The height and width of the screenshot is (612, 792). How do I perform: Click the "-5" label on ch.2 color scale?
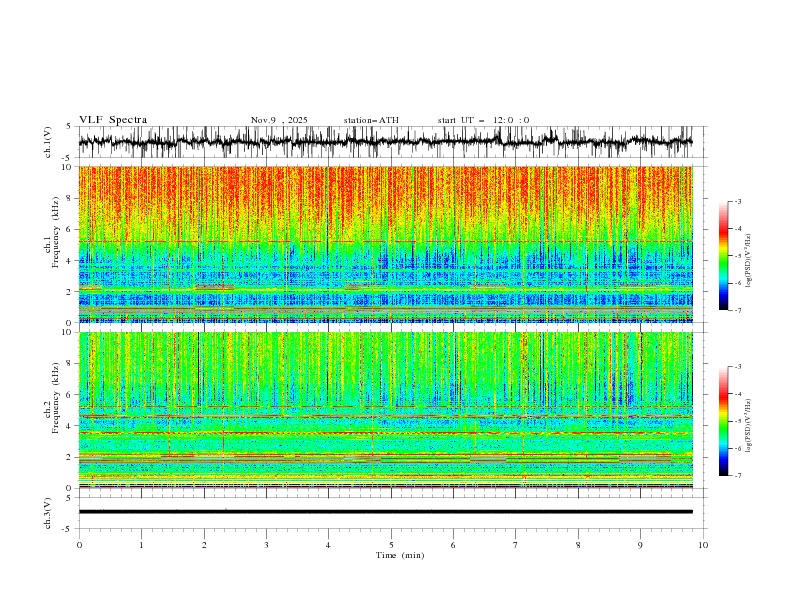point(738,421)
